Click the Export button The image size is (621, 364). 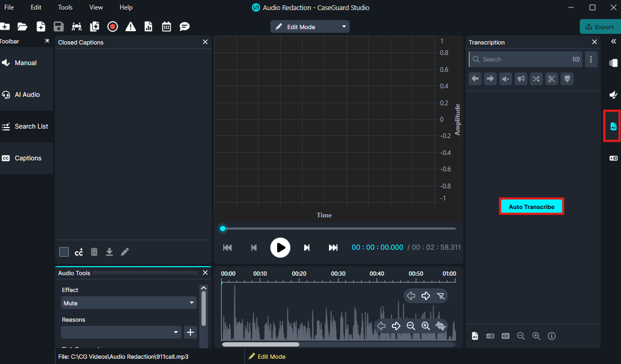point(599,27)
